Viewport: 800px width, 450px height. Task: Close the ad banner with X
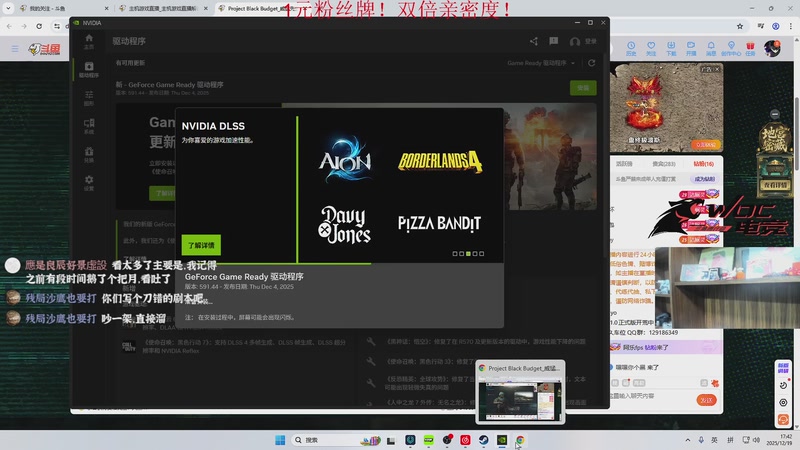(x=717, y=69)
